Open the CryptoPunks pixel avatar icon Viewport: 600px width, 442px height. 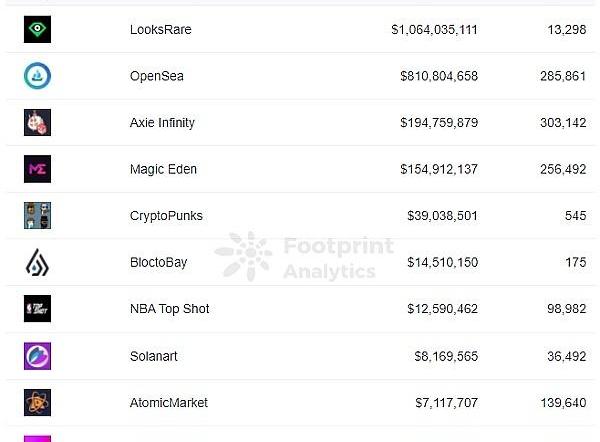37,216
